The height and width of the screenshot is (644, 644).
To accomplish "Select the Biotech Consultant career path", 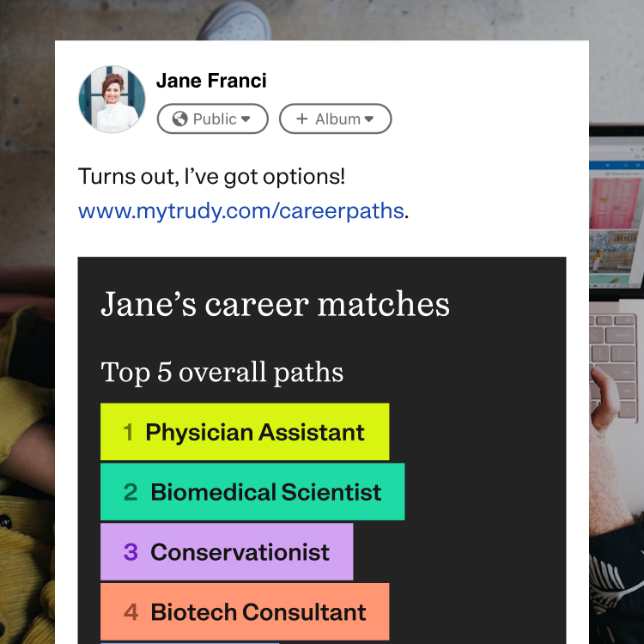I will coord(245,611).
